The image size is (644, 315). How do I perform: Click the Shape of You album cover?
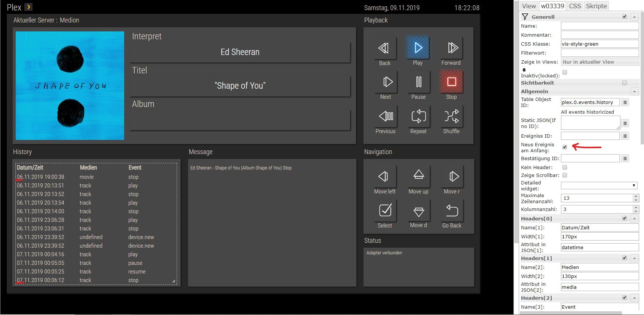point(70,86)
